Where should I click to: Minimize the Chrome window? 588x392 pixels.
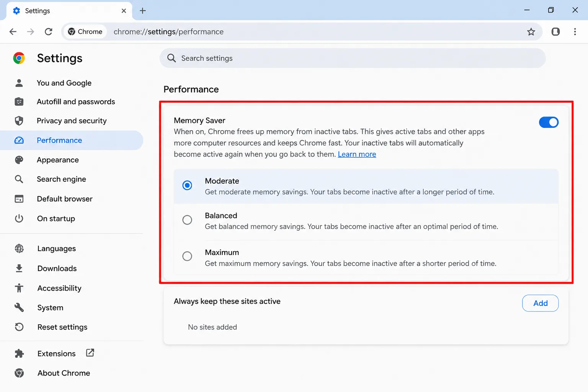tap(527, 10)
